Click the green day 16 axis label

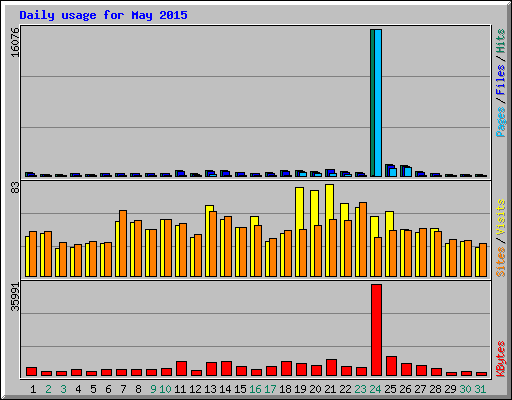click(x=255, y=389)
